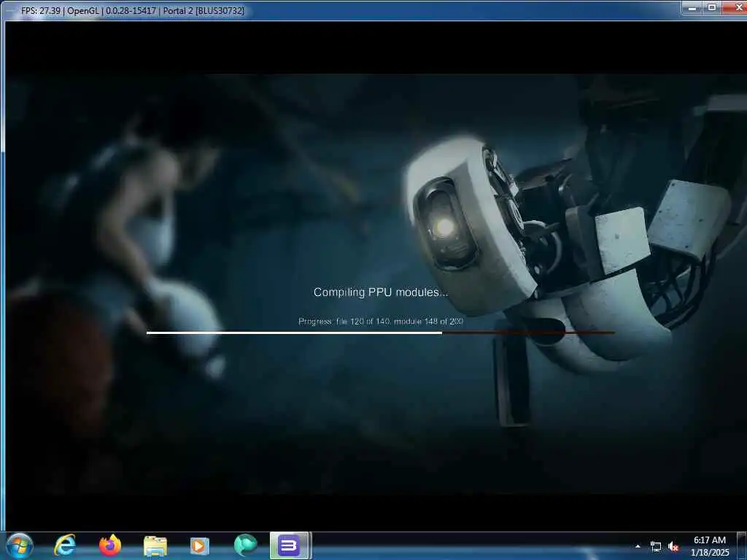Open the green chat bubble taskbar app
The height and width of the screenshot is (560, 747).
pyautogui.click(x=245, y=545)
